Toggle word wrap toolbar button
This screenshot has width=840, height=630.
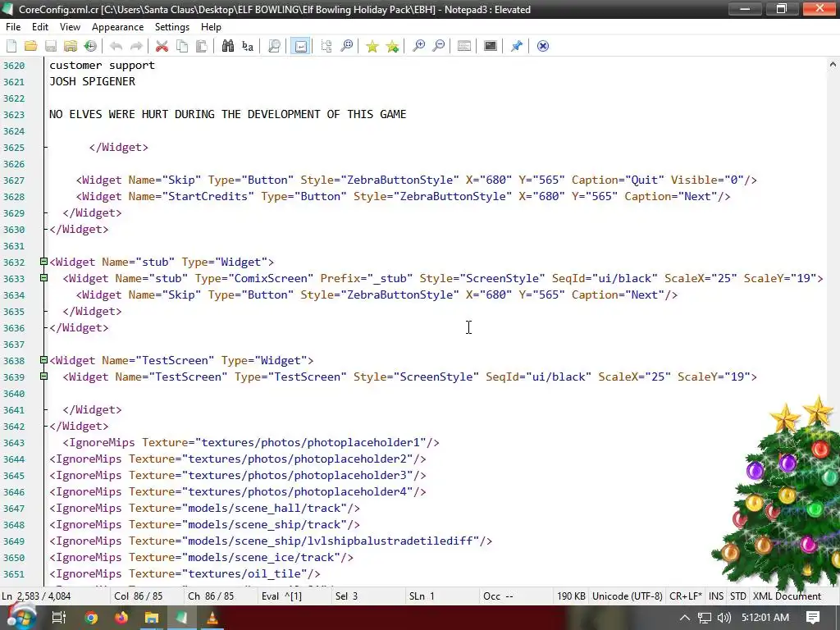pos(300,46)
